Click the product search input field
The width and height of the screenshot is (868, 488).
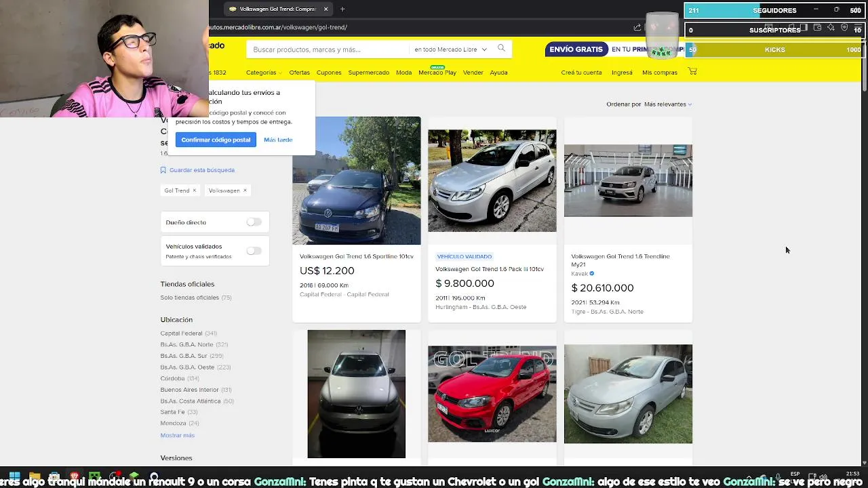pos(328,49)
